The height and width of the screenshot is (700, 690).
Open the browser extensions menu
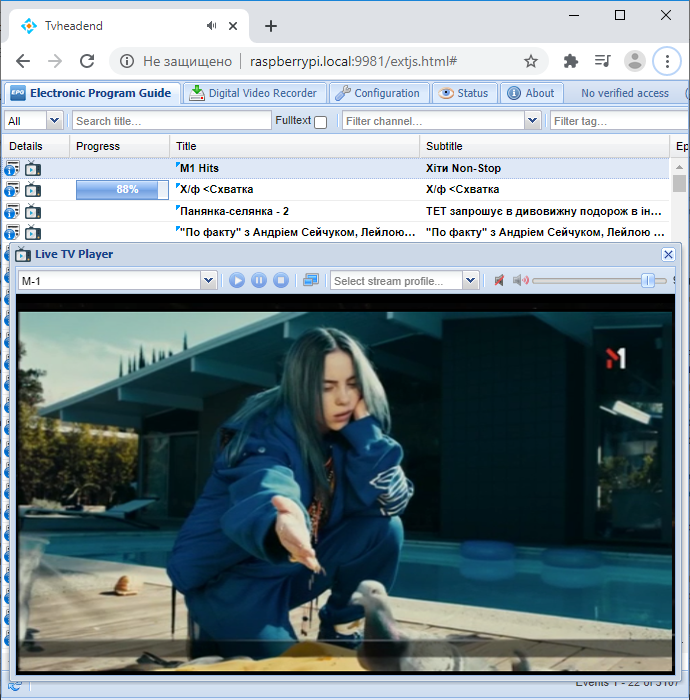tap(570, 61)
